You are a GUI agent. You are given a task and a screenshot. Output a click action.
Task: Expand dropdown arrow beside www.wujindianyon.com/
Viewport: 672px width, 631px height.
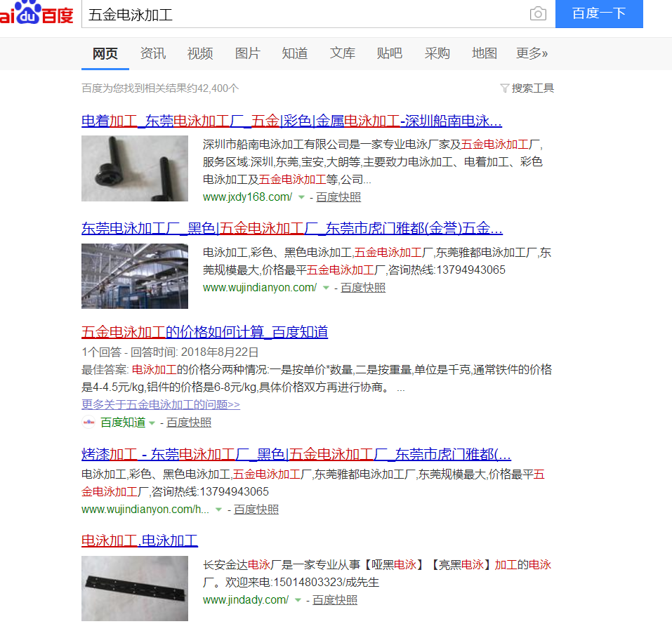click(x=326, y=288)
